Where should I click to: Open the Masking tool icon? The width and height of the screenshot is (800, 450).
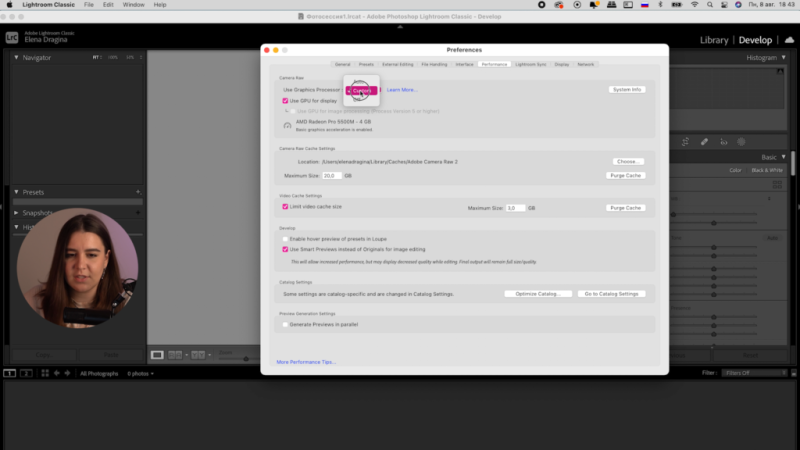[x=741, y=142]
